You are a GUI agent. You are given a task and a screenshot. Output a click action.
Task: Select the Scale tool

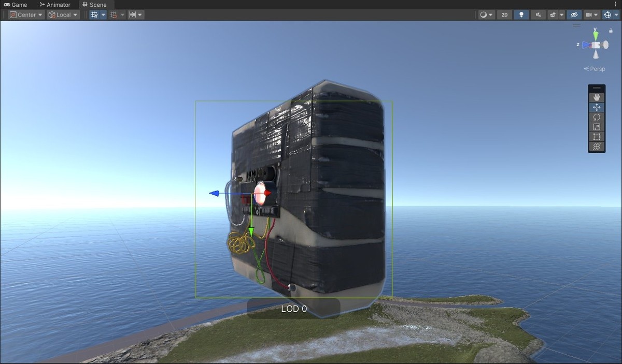597,127
